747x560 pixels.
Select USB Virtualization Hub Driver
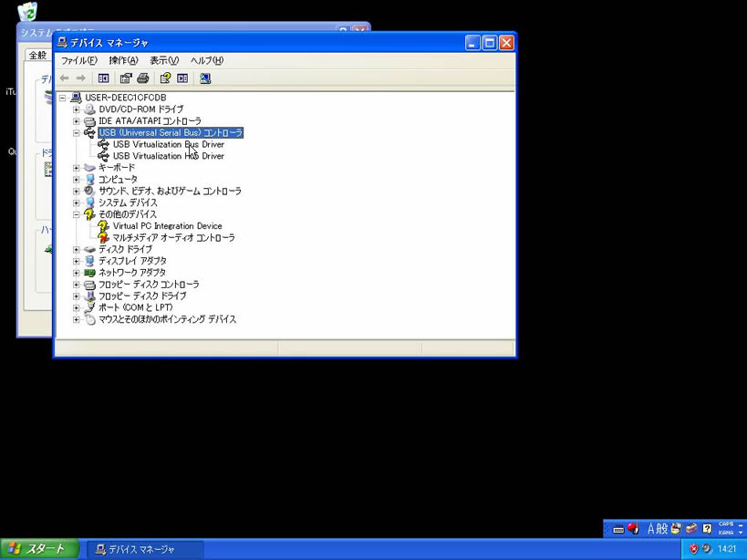[x=169, y=156]
